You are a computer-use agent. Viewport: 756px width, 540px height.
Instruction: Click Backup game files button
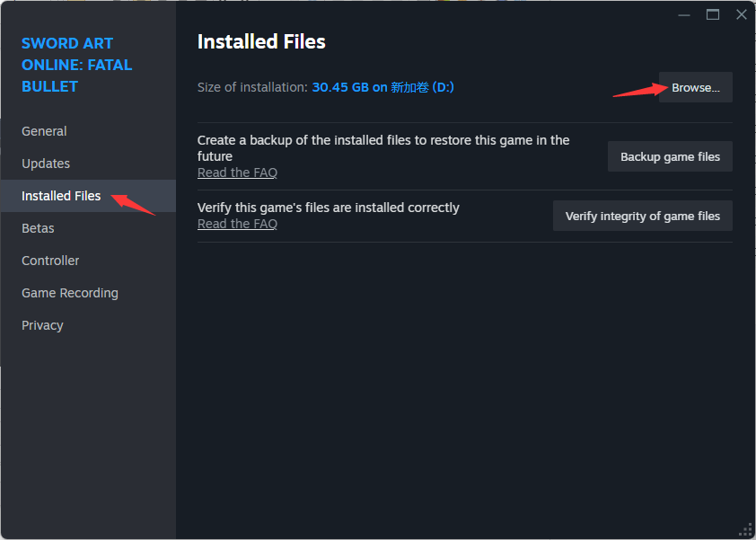(670, 156)
